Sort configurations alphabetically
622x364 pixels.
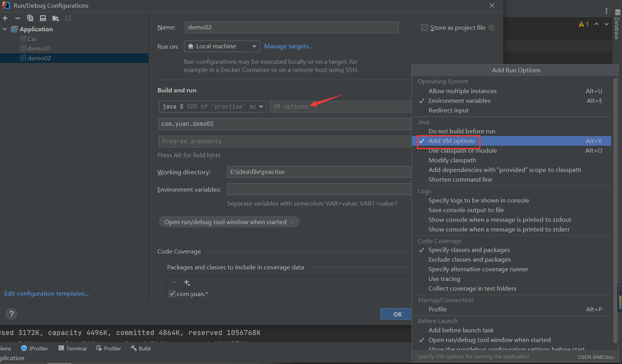point(68,18)
